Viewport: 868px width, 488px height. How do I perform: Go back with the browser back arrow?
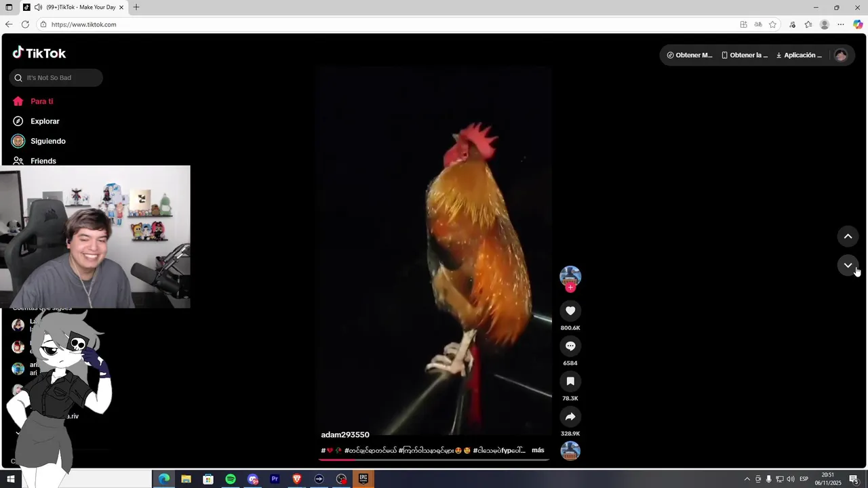[9, 24]
